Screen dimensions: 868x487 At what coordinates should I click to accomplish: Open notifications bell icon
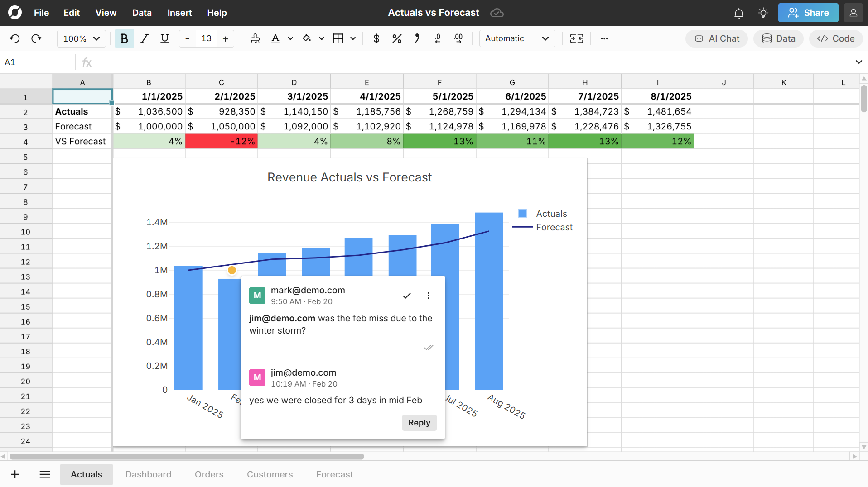[739, 13]
